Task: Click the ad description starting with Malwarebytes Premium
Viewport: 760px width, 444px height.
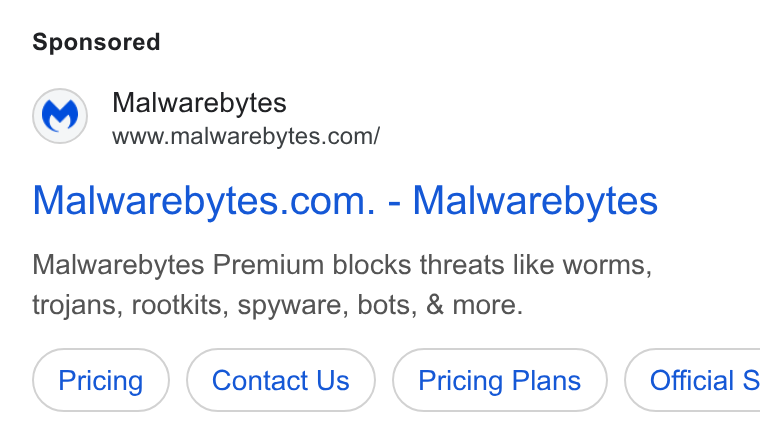Action: [342, 285]
